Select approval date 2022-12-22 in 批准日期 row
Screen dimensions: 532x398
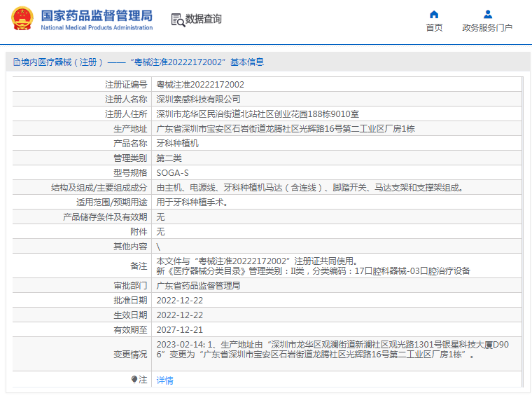[x=179, y=301]
